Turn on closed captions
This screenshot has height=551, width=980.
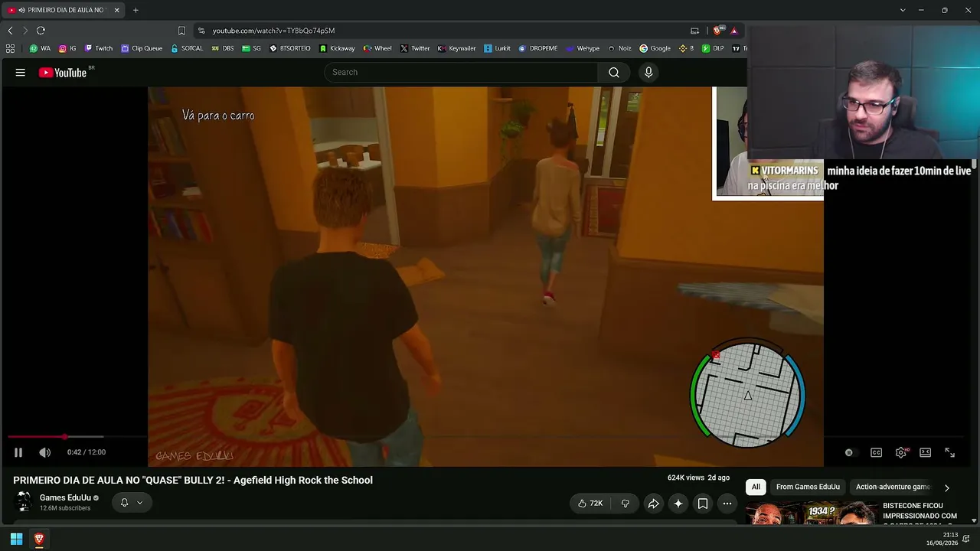pos(876,452)
